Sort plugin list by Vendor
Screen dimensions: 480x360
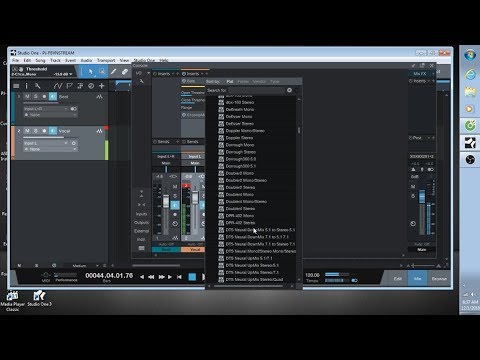tap(259, 82)
